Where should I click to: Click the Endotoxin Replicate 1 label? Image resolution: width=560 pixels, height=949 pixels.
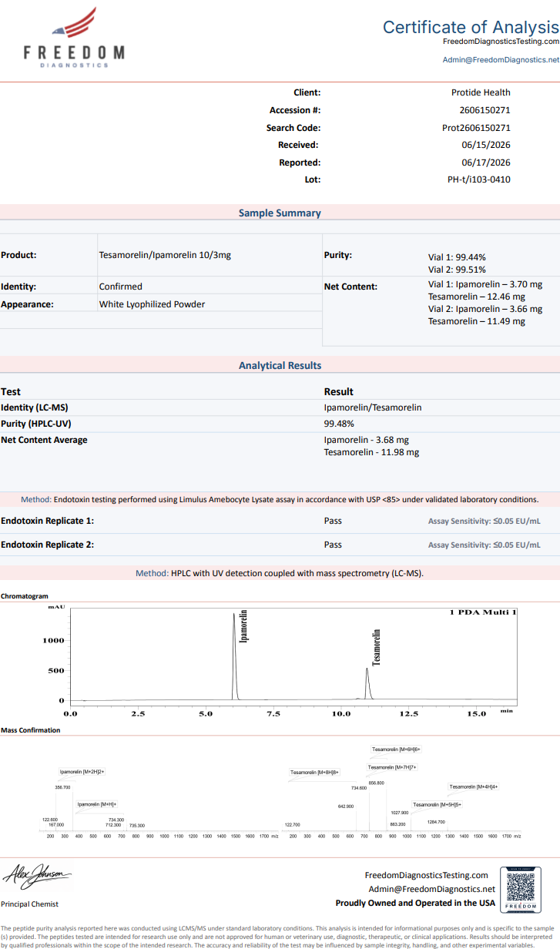click(x=48, y=521)
